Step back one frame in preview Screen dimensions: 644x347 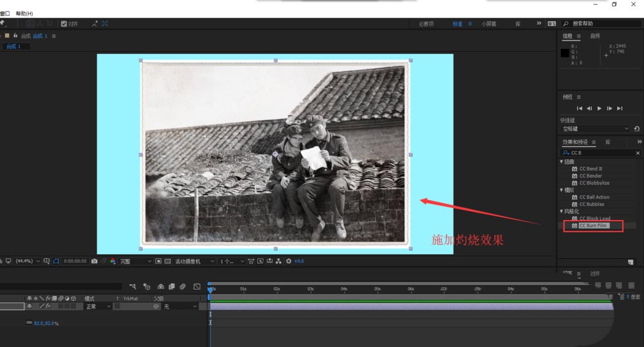(x=589, y=108)
